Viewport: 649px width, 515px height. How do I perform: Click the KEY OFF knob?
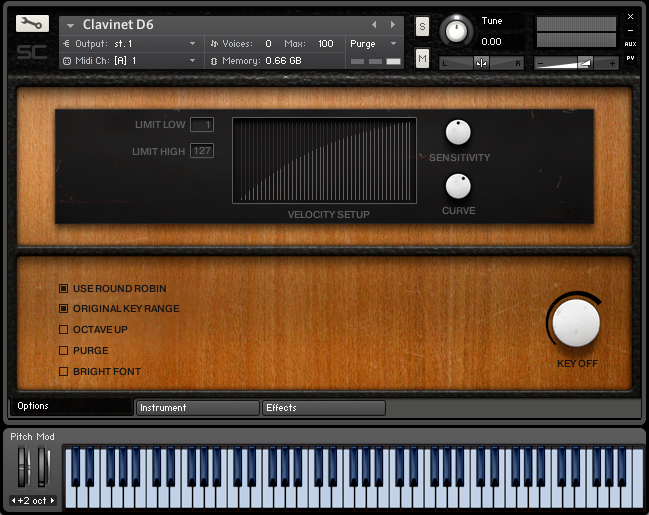[x=576, y=323]
